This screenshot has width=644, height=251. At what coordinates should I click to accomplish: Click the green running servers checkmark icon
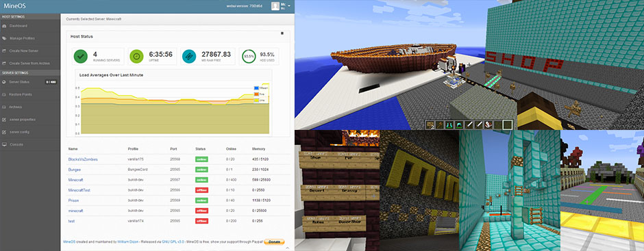[81, 56]
